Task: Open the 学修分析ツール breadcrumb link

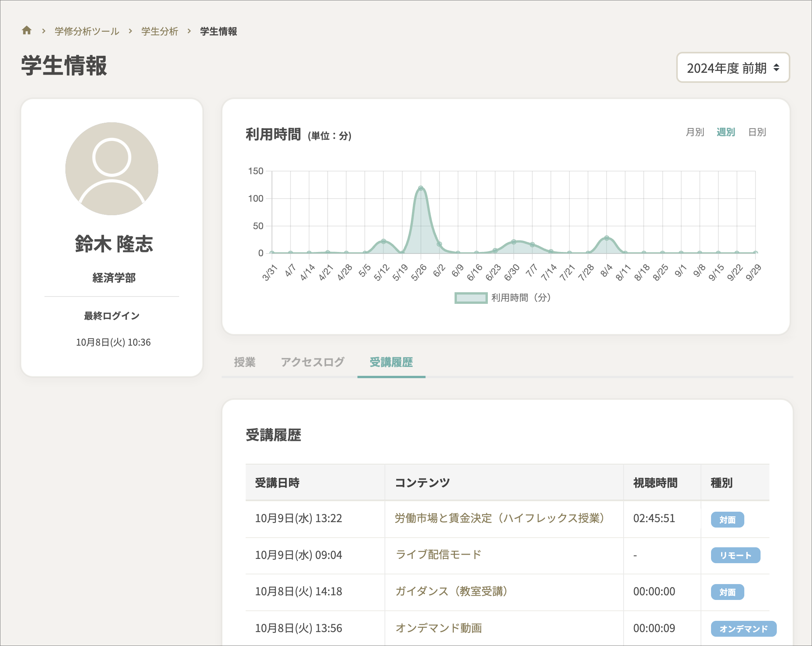Action: (86, 31)
